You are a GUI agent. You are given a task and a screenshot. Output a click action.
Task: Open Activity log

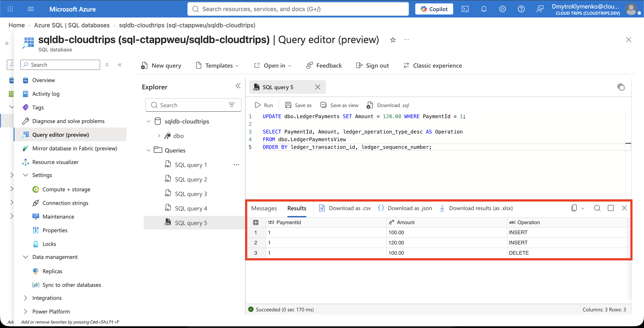tap(46, 94)
